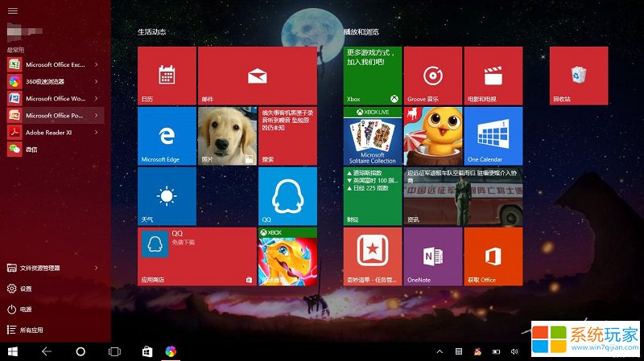Click the 生活动态 group heading
The width and height of the screenshot is (644, 361).
tap(151, 31)
